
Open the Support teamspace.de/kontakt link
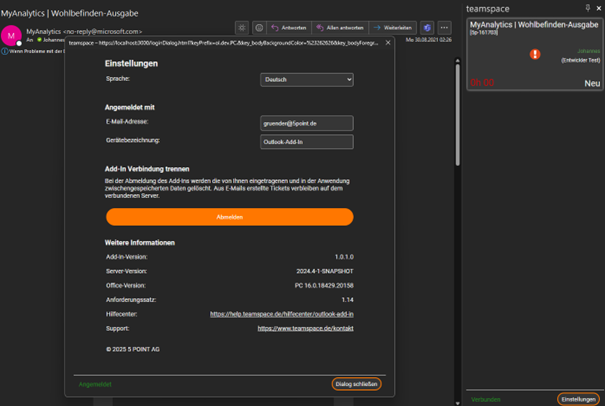point(306,328)
